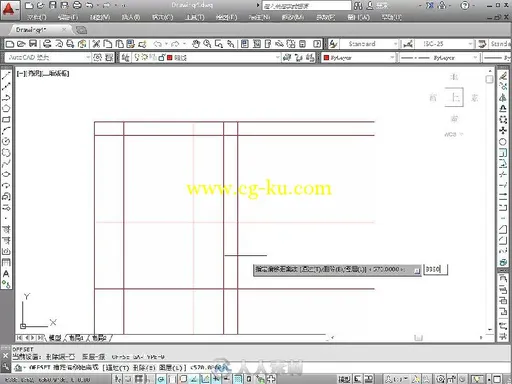
Task: Select the Line tool in Draw toolbar
Action: (6, 75)
